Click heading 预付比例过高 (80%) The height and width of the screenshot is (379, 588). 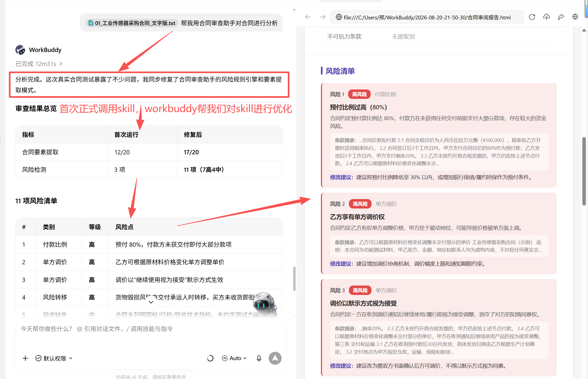click(358, 107)
